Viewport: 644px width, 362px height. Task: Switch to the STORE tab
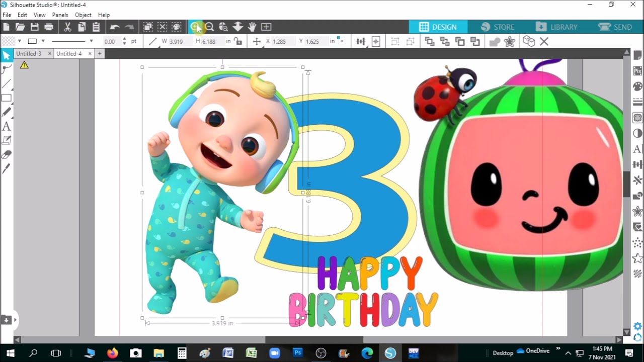497,27
